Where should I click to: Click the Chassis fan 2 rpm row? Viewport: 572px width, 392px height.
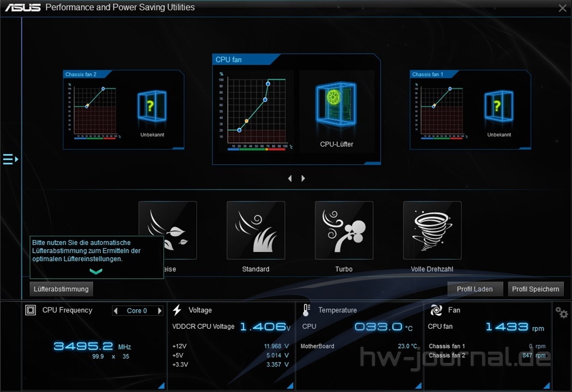click(487, 355)
